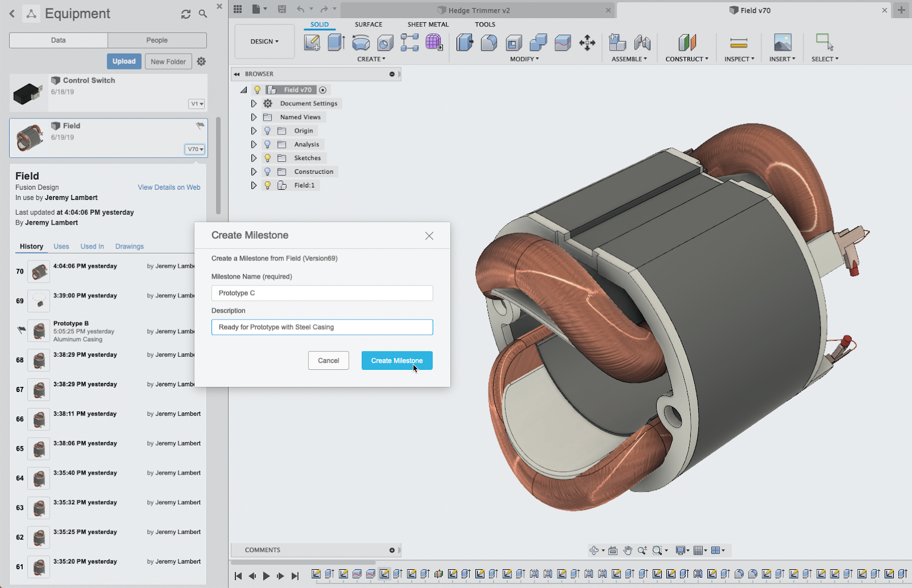
Task: Click the Insert image icon
Action: (x=782, y=43)
